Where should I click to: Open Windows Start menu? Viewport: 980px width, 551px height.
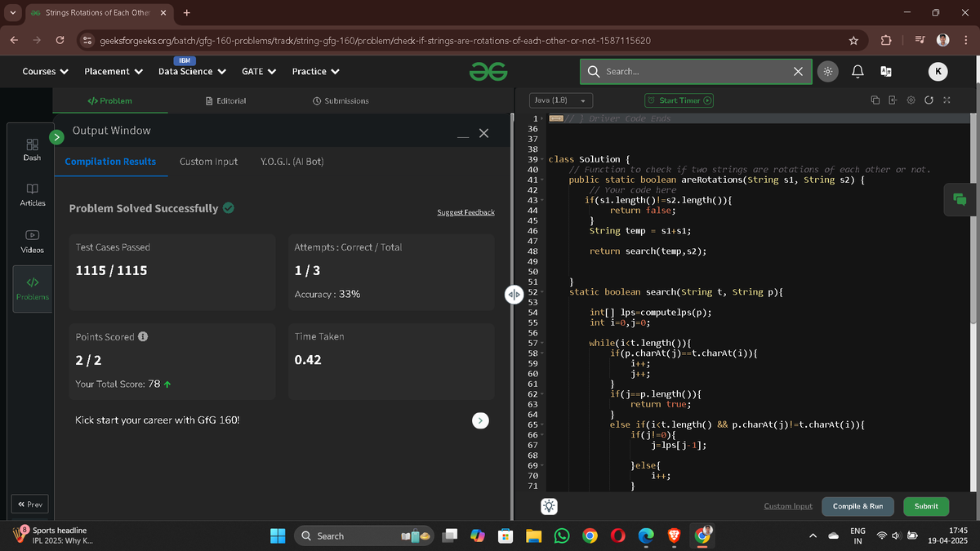pos(278,535)
